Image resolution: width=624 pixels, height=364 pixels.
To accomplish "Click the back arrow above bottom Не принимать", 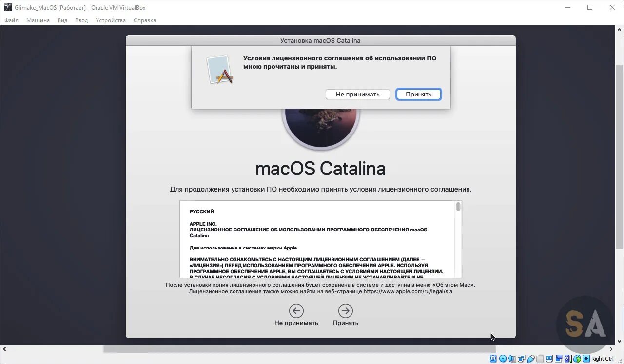I will click(296, 311).
